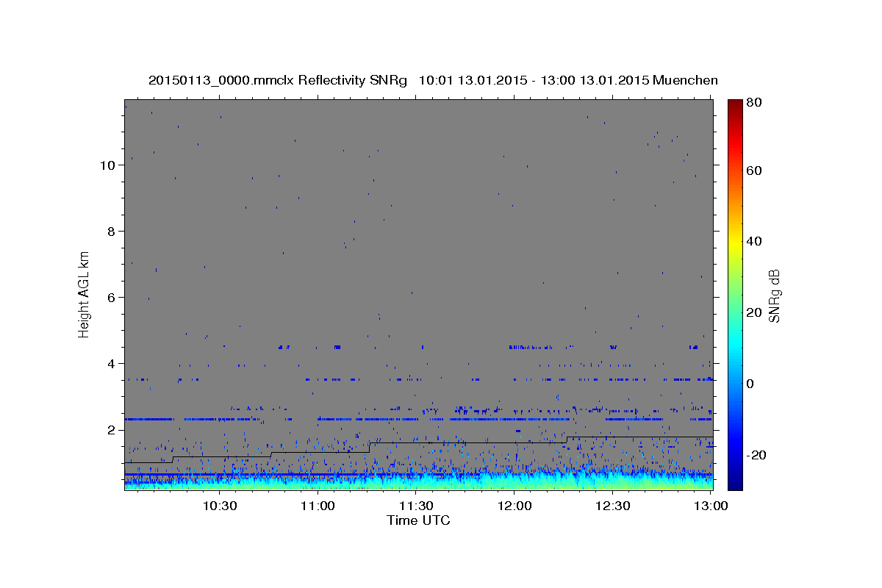The width and height of the screenshot is (882, 588).
Task: Click the "Height AGL km" axis label
Action: point(85,293)
